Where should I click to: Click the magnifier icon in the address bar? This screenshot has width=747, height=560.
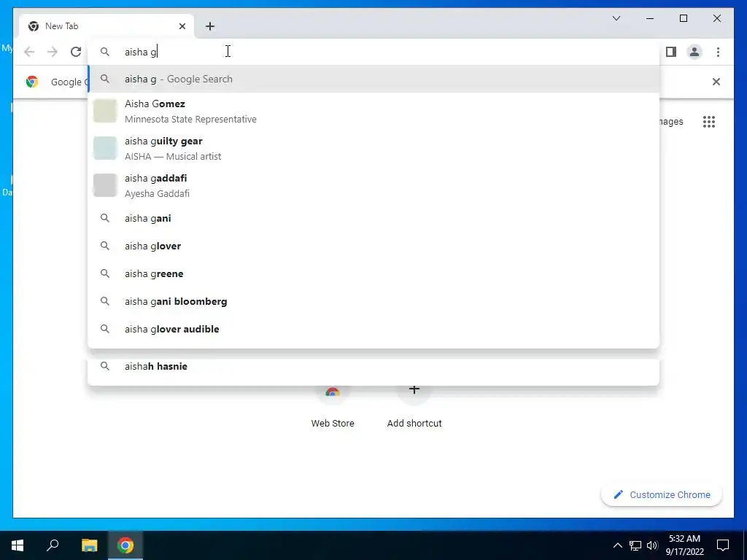(105, 52)
